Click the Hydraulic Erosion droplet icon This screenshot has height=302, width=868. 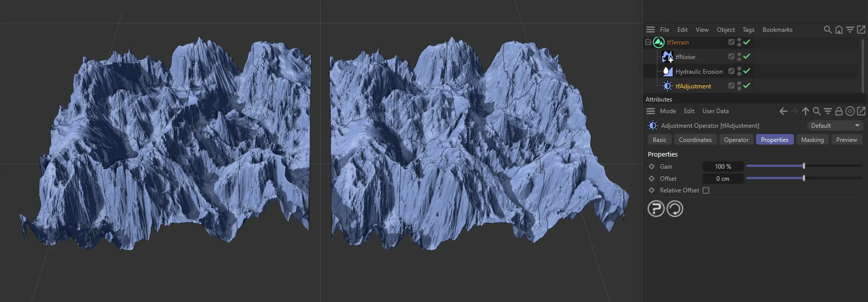pyautogui.click(x=667, y=71)
